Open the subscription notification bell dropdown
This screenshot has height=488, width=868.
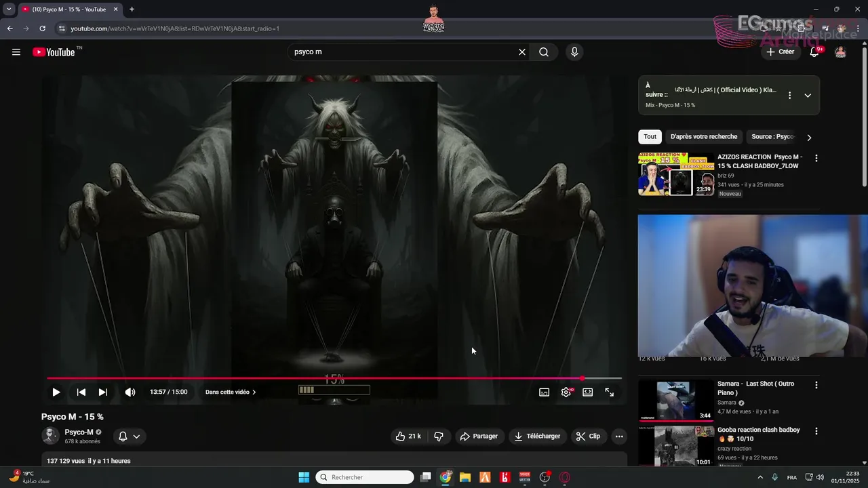pos(130,436)
